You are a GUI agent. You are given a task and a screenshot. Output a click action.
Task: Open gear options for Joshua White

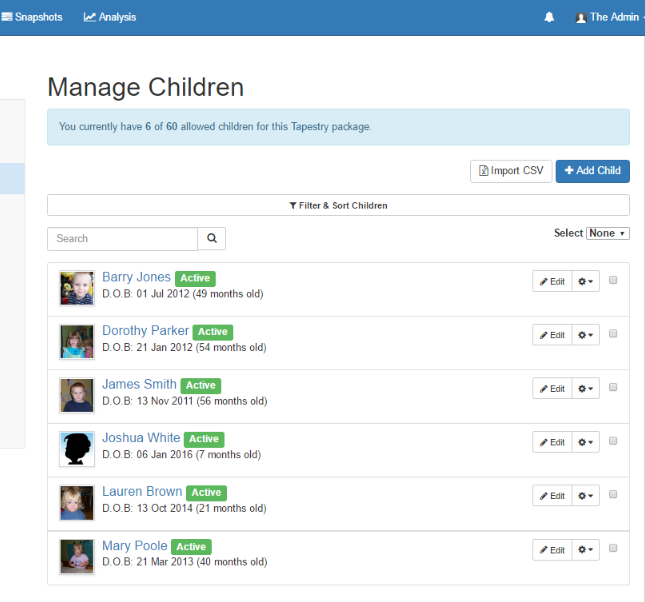[x=586, y=442]
